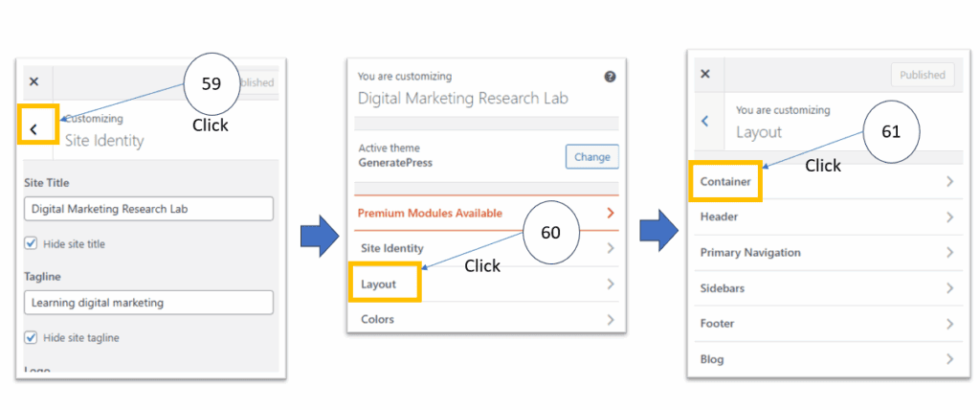Click the Site Title input field

148,209
